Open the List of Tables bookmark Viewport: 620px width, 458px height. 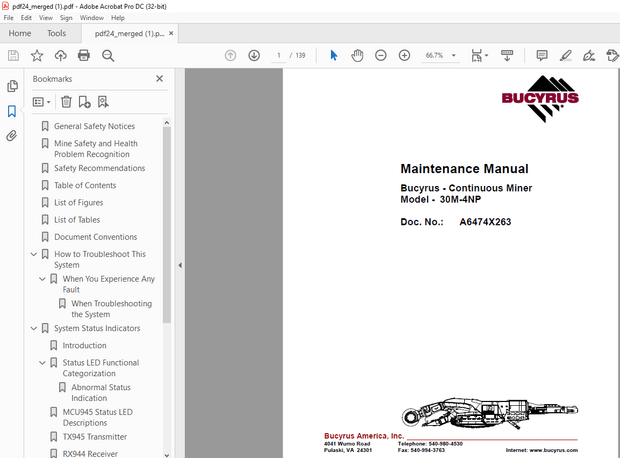click(x=77, y=220)
